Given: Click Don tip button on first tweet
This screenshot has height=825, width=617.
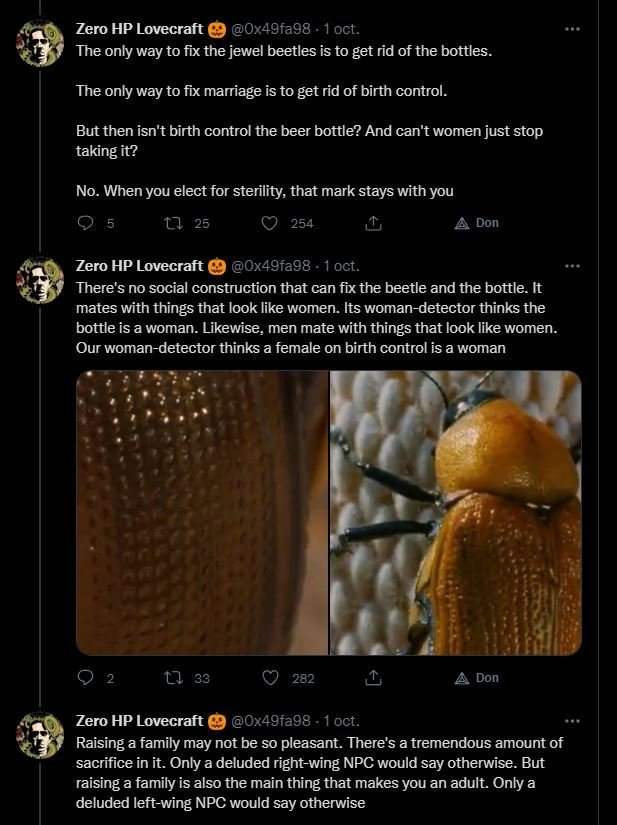Looking at the screenshot, I should (476, 223).
